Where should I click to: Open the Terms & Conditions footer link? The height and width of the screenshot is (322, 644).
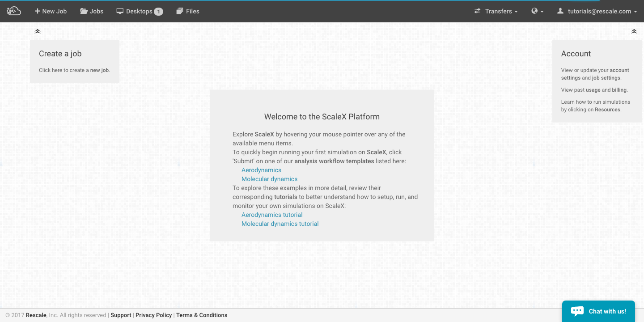tap(202, 315)
